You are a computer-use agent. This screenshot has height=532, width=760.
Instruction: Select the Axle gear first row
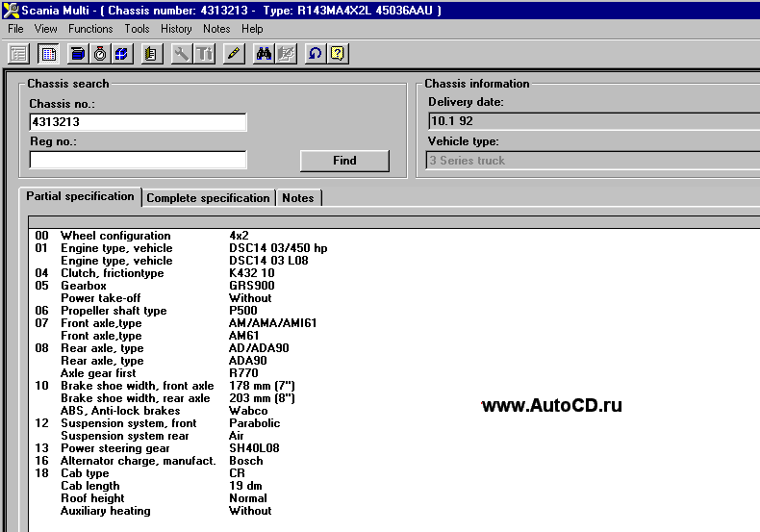click(395, 373)
